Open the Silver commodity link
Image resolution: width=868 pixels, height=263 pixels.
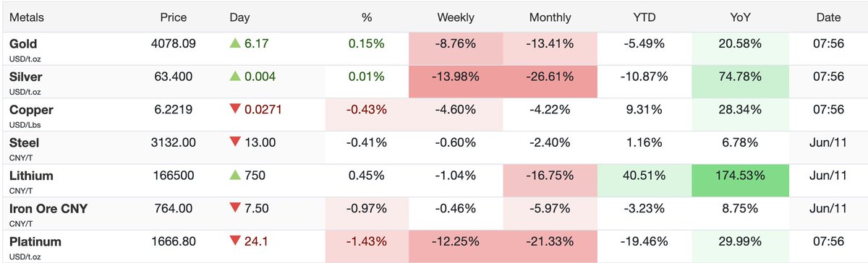27,77
